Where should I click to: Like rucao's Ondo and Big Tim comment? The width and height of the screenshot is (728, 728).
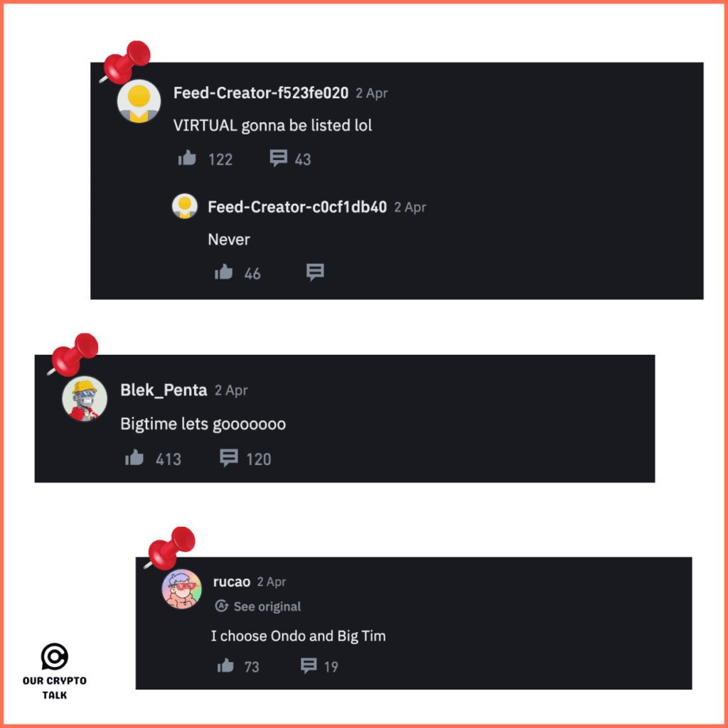tap(225, 665)
